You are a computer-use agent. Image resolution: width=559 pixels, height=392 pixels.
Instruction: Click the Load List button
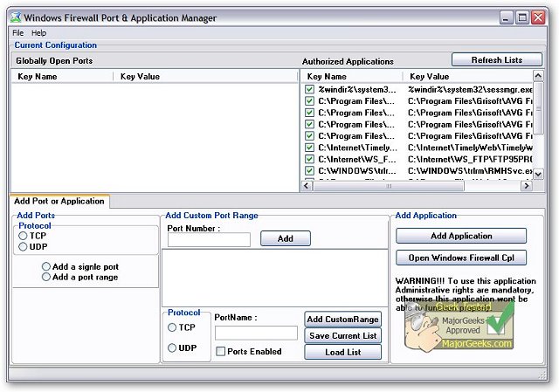point(342,352)
